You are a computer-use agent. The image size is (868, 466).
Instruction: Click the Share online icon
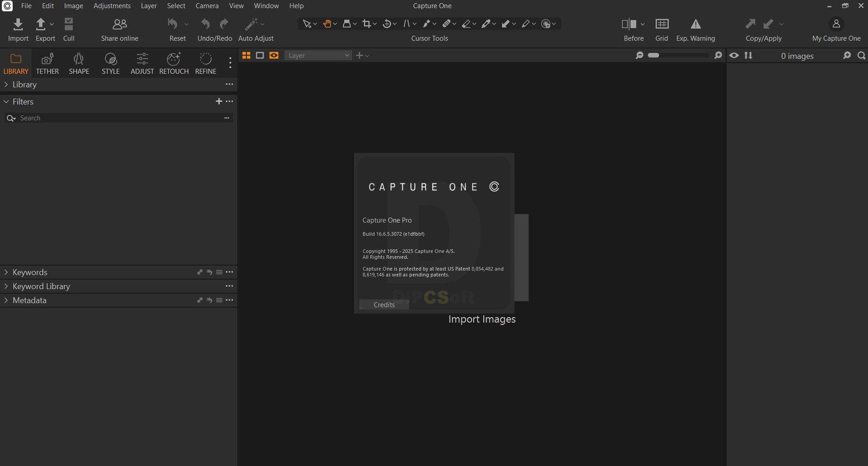[x=120, y=24]
